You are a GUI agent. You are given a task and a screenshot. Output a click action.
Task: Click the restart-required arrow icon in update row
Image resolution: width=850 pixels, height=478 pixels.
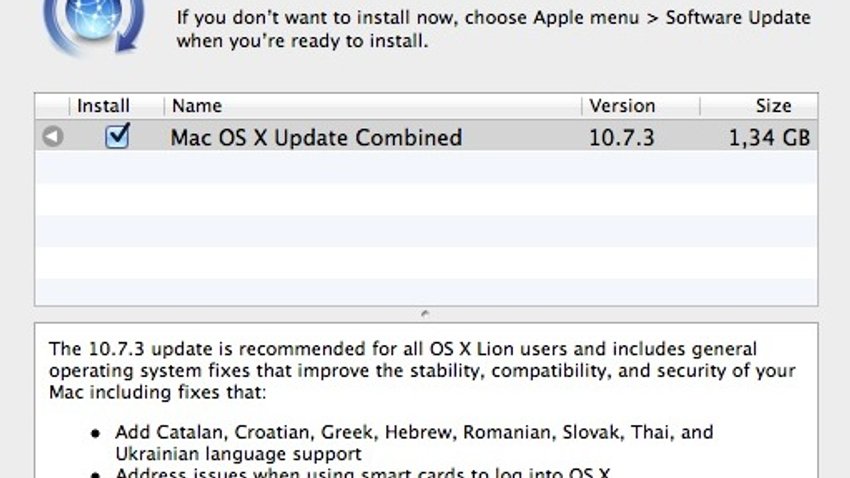(53, 136)
